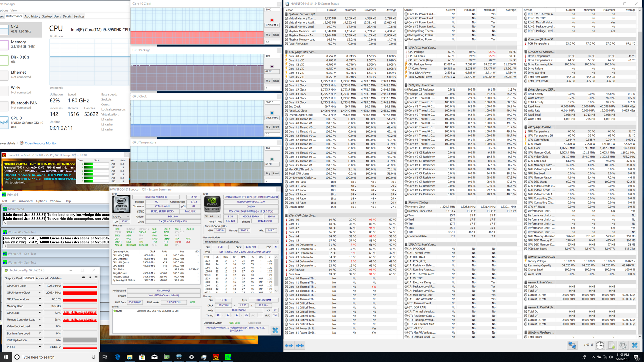This screenshot has height=362, width=644.
Task: Select GPU 0 in Task Manager sidebar
Action: (21, 123)
